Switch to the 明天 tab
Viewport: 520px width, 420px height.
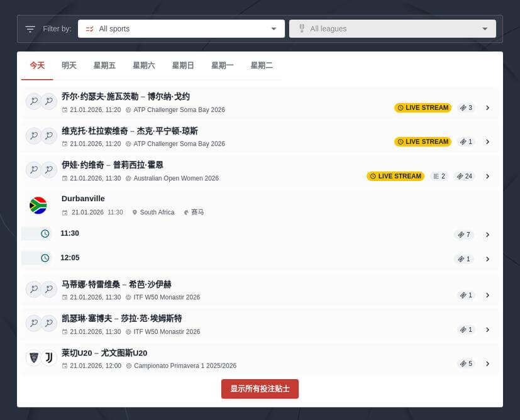click(x=69, y=65)
